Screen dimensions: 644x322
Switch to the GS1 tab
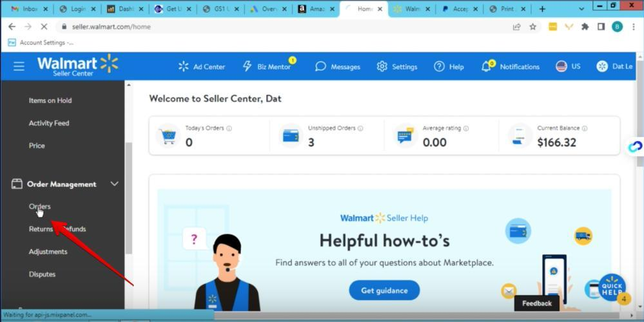point(221,9)
